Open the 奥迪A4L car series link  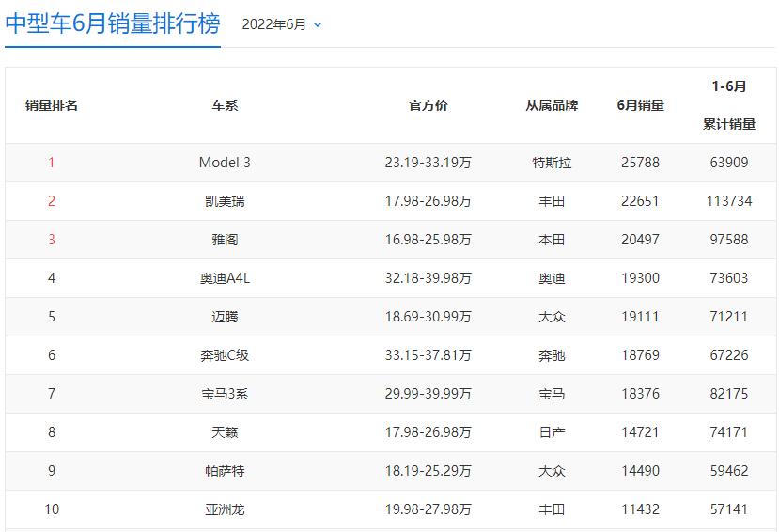(x=225, y=278)
